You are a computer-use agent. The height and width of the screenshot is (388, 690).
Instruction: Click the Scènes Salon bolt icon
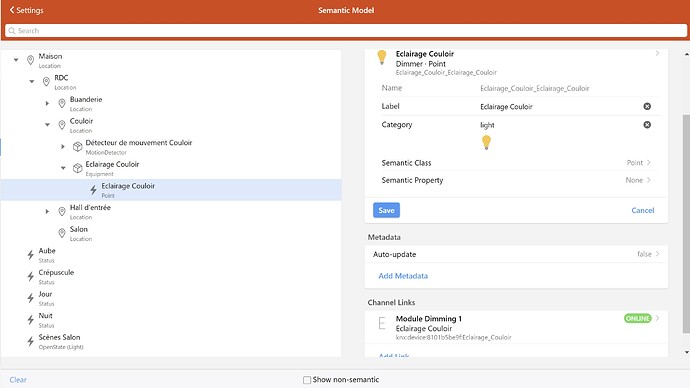30,341
